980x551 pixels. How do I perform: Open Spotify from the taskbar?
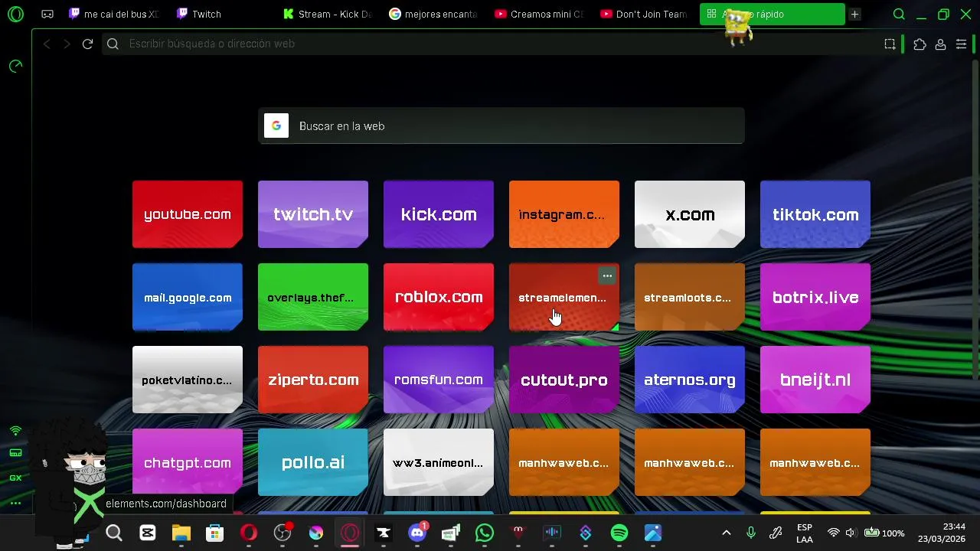click(x=619, y=533)
